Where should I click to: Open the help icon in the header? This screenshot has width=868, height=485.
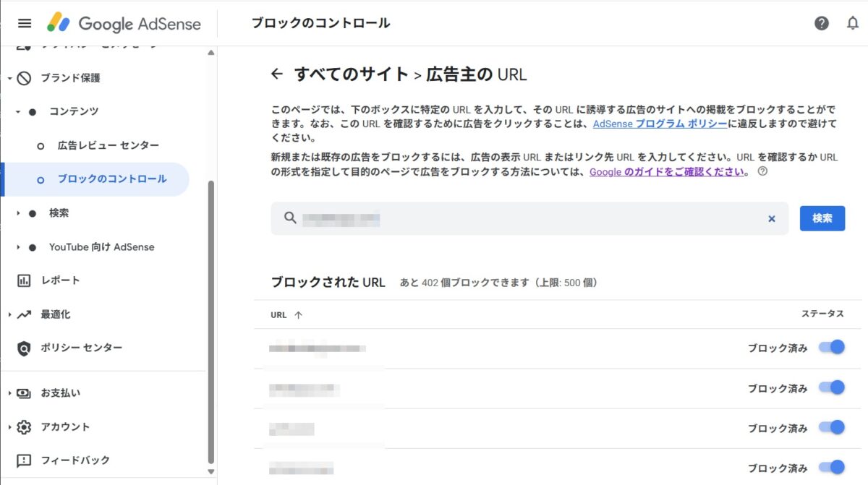click(821, 23)
